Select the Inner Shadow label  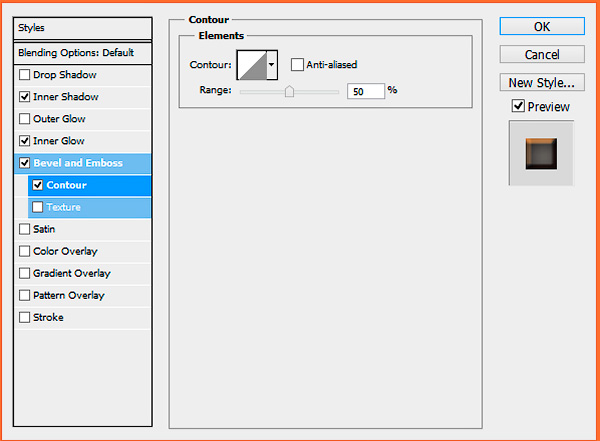coord(66,97)
